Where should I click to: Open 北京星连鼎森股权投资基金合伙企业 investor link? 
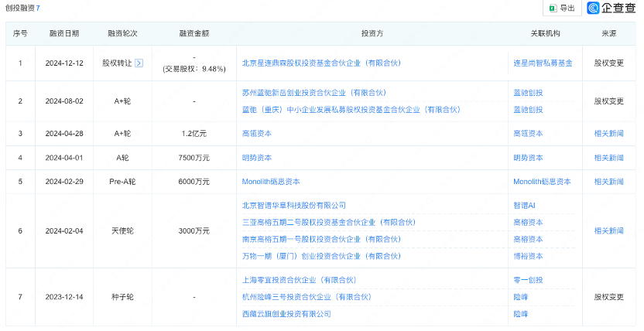(321, 63)
